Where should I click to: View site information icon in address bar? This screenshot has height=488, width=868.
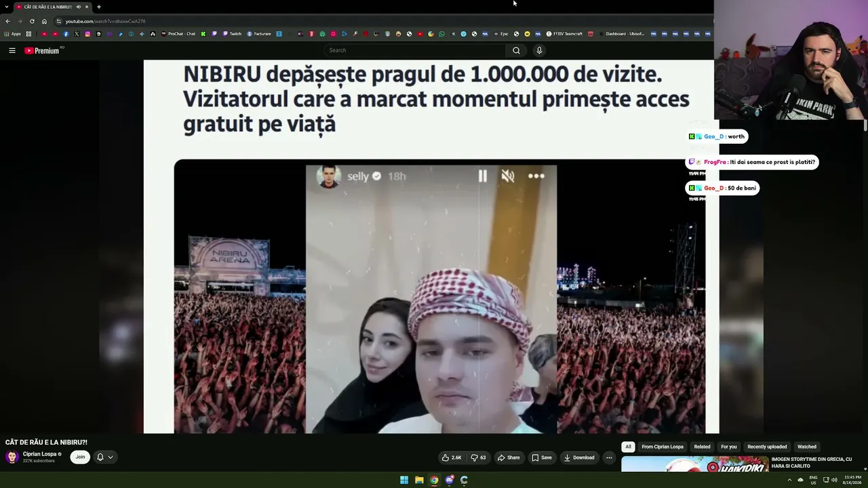(x=58, y=21)
